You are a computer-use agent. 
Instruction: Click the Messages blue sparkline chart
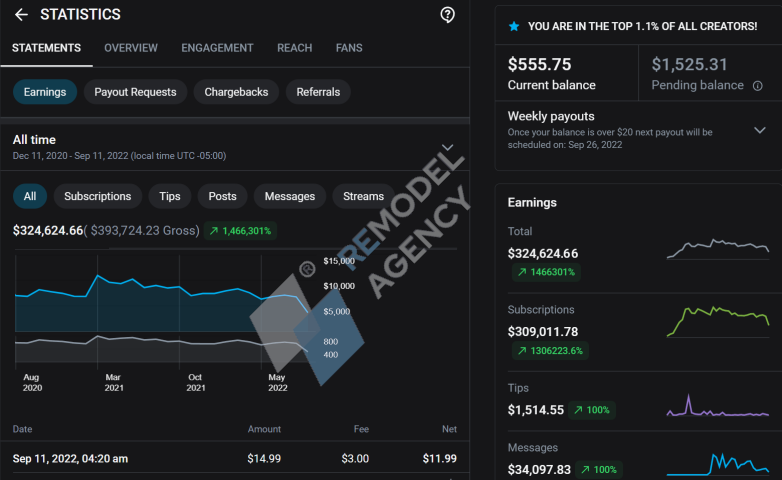718,463
